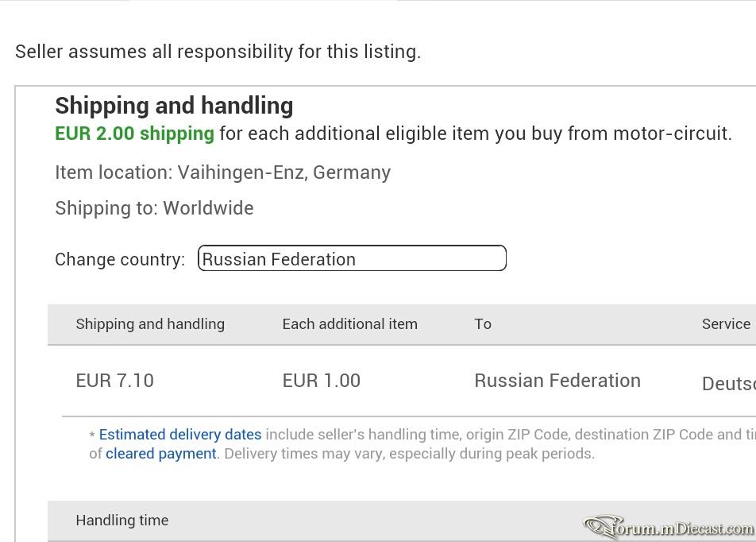The height and width of the screenshot is (542, 756).
Task: Select the EUR 1.00 additional item cell
Action: click(x=322, y=381)
